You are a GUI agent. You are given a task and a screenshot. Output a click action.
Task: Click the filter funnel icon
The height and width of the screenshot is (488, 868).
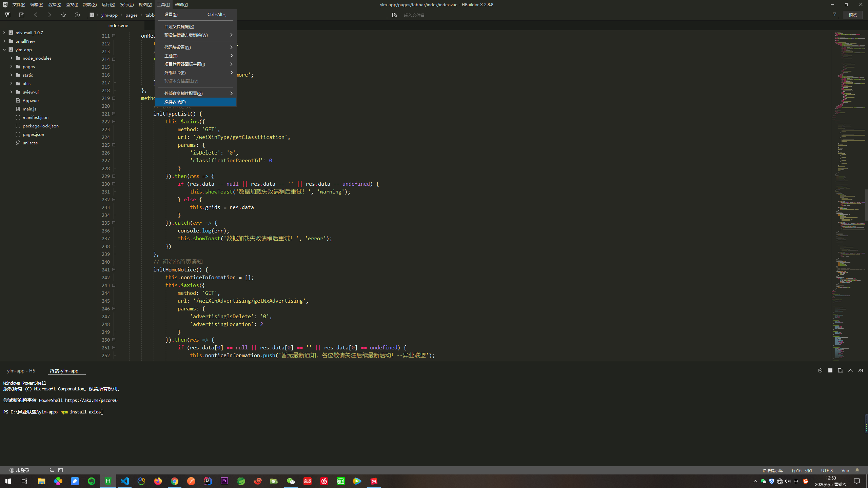(834, 15)
